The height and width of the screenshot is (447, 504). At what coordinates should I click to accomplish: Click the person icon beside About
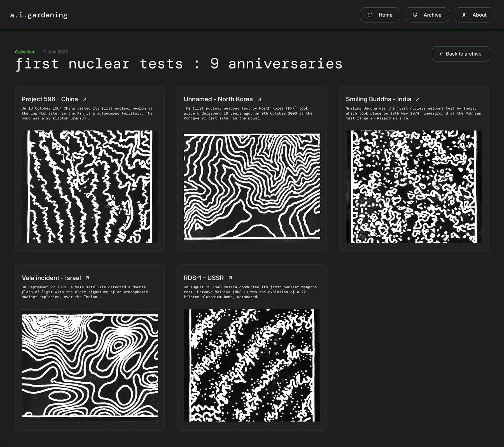(x=464, y=15)
